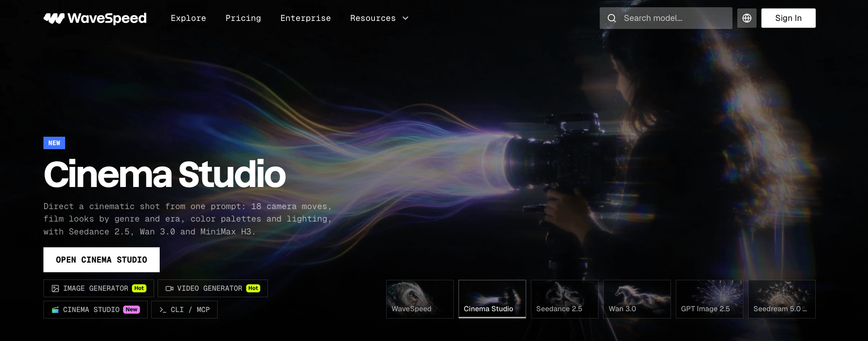Click the Cinema Studio headline
The width and height of the screenshot is (868, 341).
pos(165,174)
